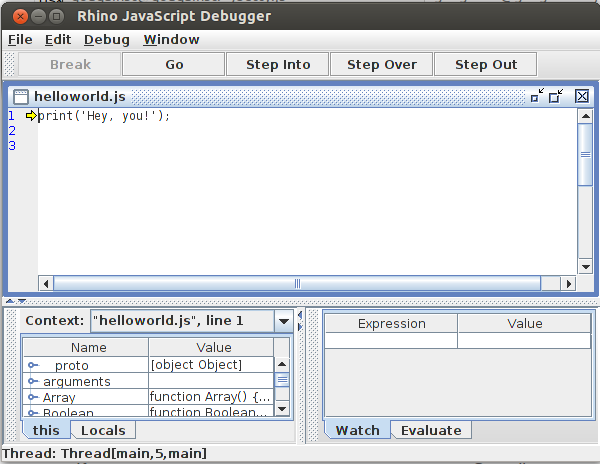This screenshot has width=600, height=464.
Task: Click the source vertical scrollbar thumb
Action: click(x=585, y=155)
